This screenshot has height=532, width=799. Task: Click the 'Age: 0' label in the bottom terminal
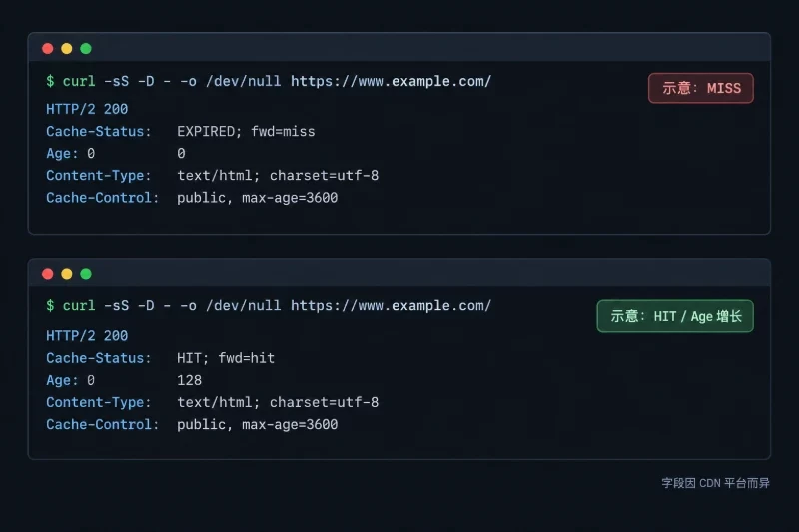coord(70,381)
